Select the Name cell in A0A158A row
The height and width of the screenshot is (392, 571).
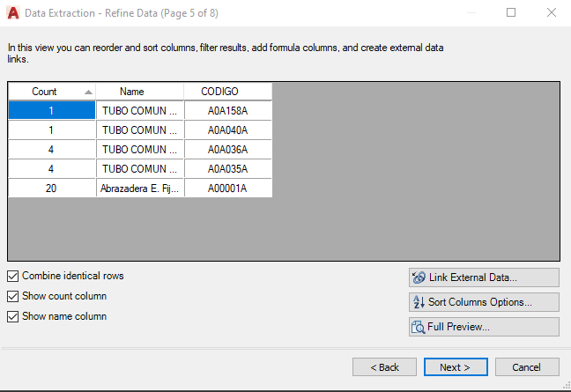click(x=140, y=110)
